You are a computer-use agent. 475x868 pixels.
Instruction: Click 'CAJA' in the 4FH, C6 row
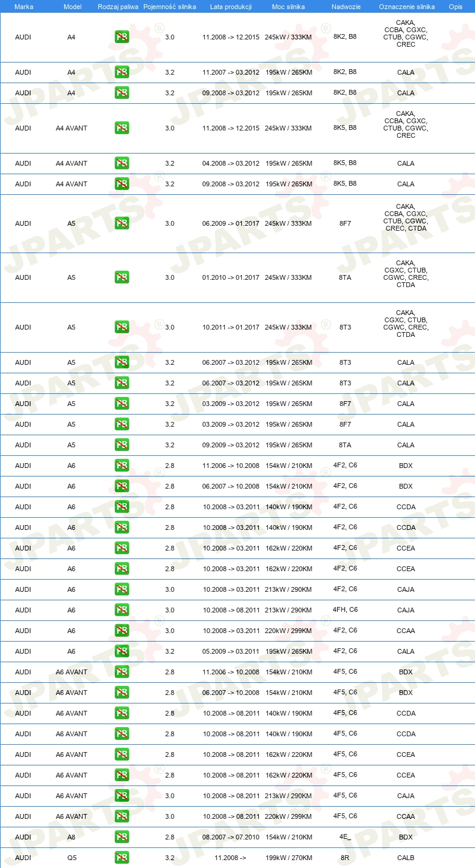pos(406,610)
